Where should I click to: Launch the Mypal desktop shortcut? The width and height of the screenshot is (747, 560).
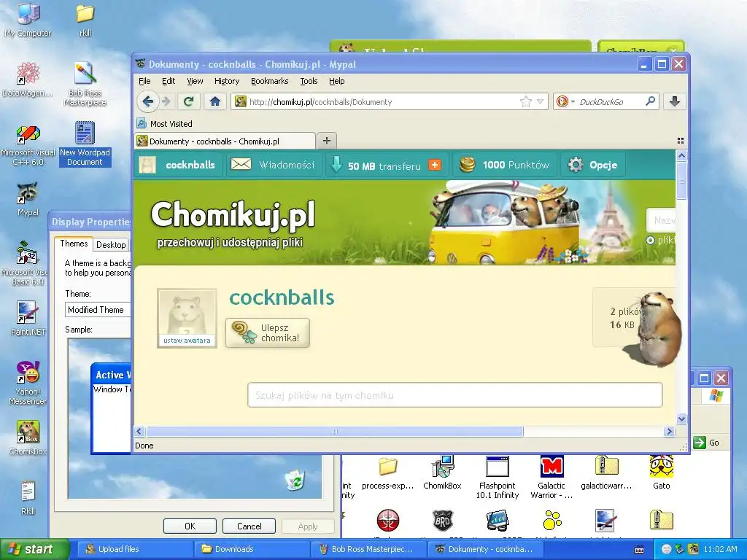[x=28, y=199]
